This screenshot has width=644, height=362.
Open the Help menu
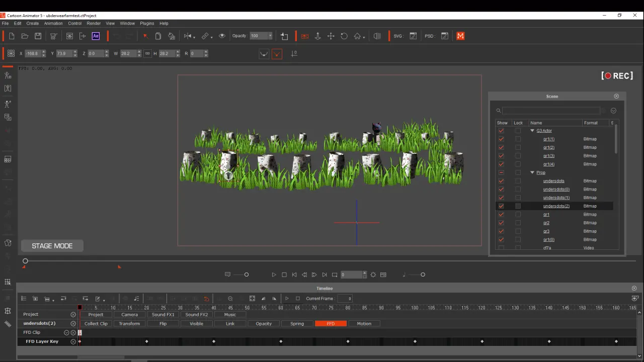point(164,23)
